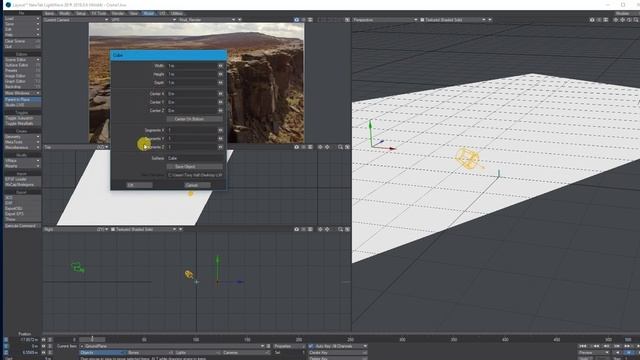Viewport: 640px width, 360px height.
Task: Select the View menu tab
Action: pos(133,13)
